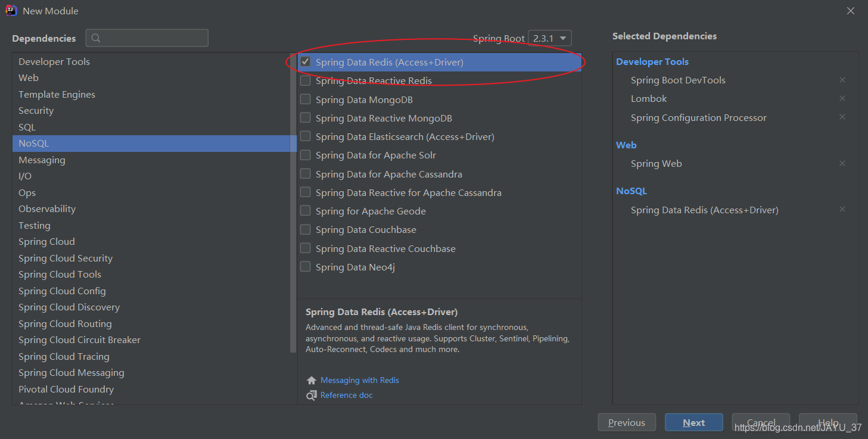Remove Spring Data Redis from selected list
The image size is (868, 439).
(842, 209)
